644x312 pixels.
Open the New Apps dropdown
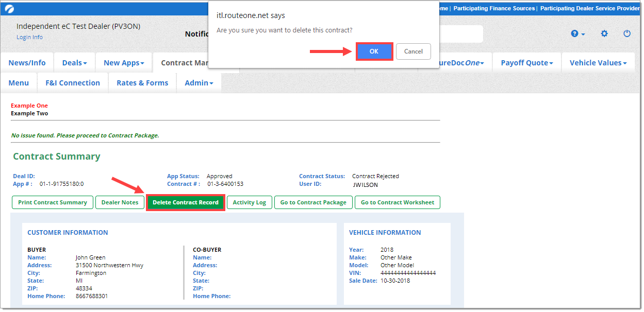[x=124, y=63]
